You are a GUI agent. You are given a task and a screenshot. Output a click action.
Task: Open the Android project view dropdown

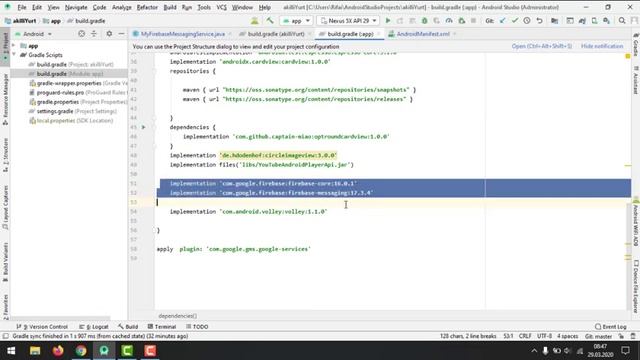click(33, 34)
